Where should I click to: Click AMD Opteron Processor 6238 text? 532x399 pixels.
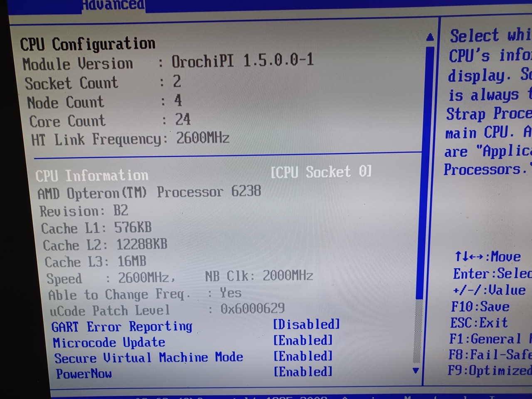pos(149,192)
